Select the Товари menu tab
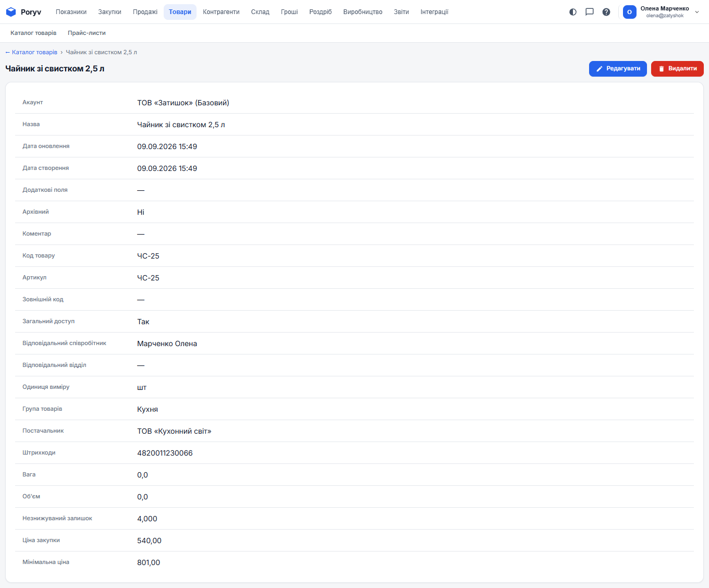 point(180,12)
